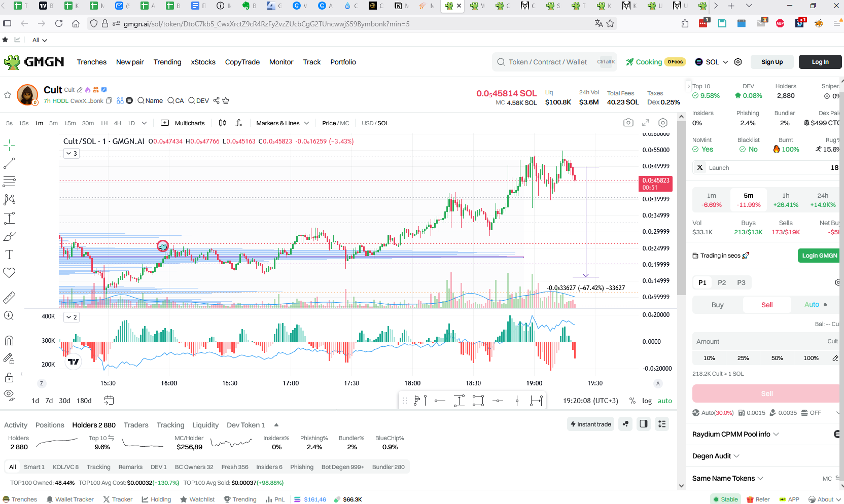Select the ruler measure tool

[x=9, y=298]
